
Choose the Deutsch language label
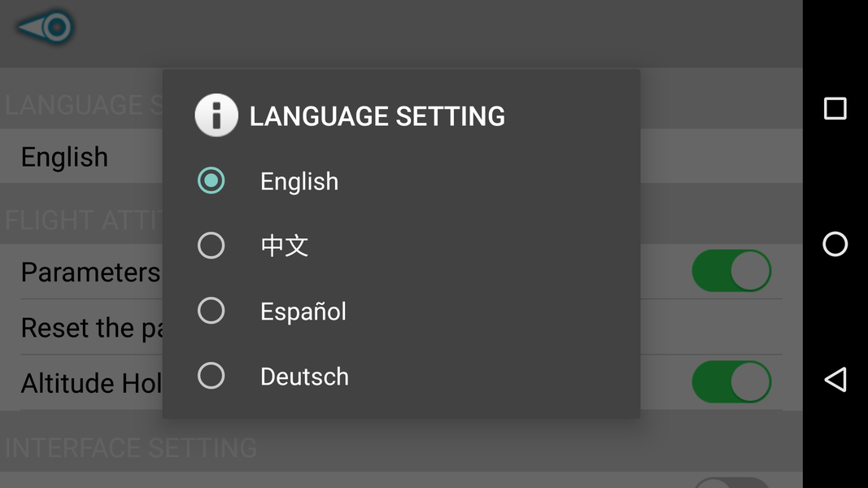point(304,377)
